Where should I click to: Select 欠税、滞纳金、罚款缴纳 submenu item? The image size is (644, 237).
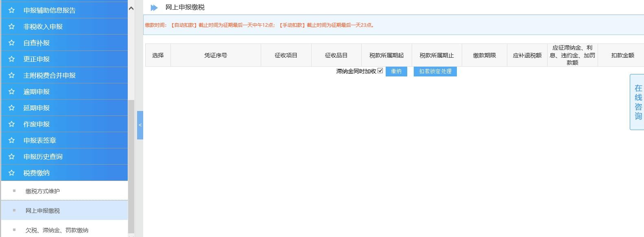click(x=57, y=230)
